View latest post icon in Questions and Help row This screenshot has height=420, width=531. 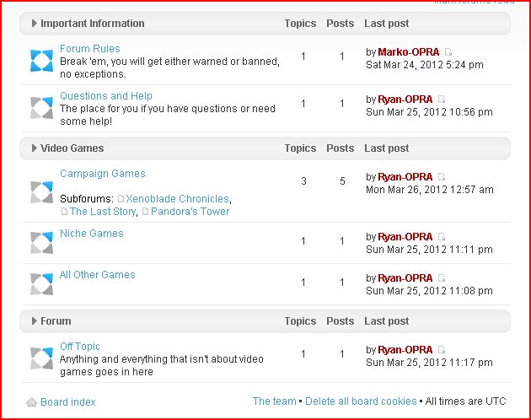(442, 100)
